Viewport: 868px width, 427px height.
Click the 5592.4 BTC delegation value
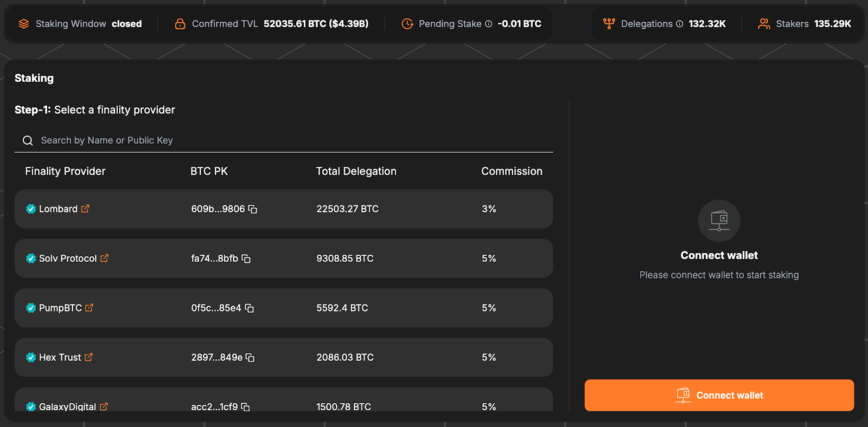[x=342, y=308]
